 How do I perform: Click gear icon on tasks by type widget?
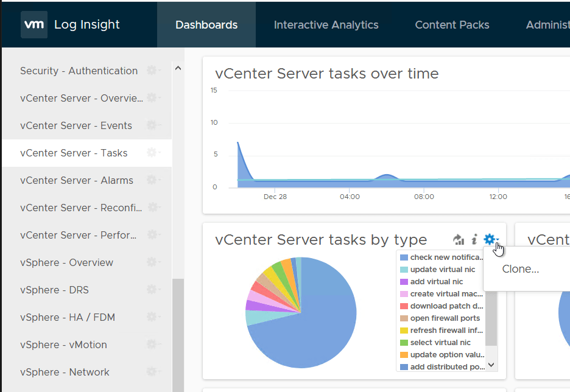[x=490, y=240]
